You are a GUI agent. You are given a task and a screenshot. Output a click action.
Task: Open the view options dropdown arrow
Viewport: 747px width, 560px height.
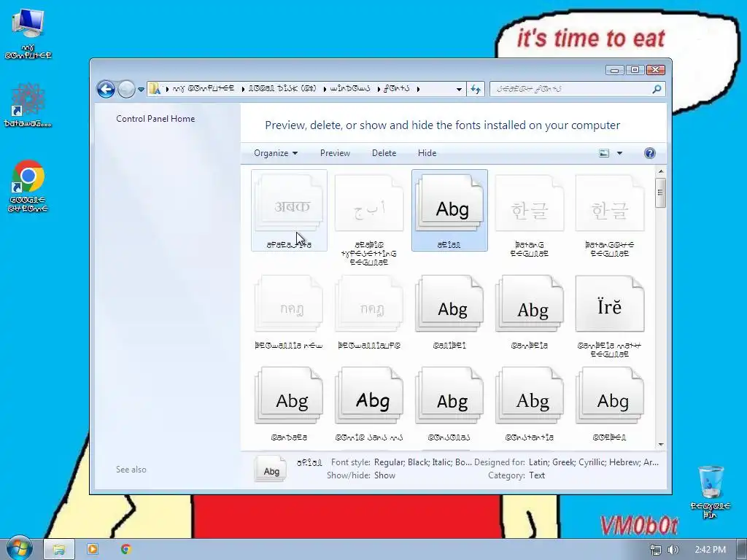point(620,153)
